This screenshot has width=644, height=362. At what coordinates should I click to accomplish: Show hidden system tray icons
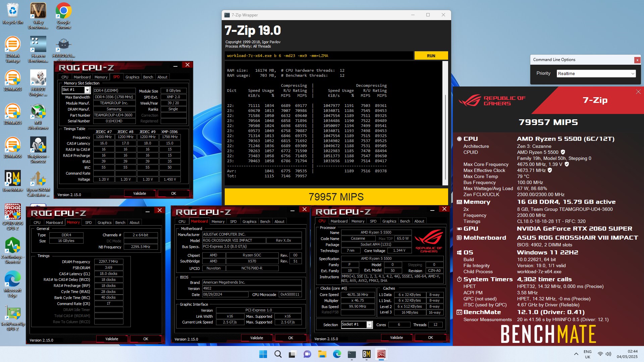coord(576,354)
